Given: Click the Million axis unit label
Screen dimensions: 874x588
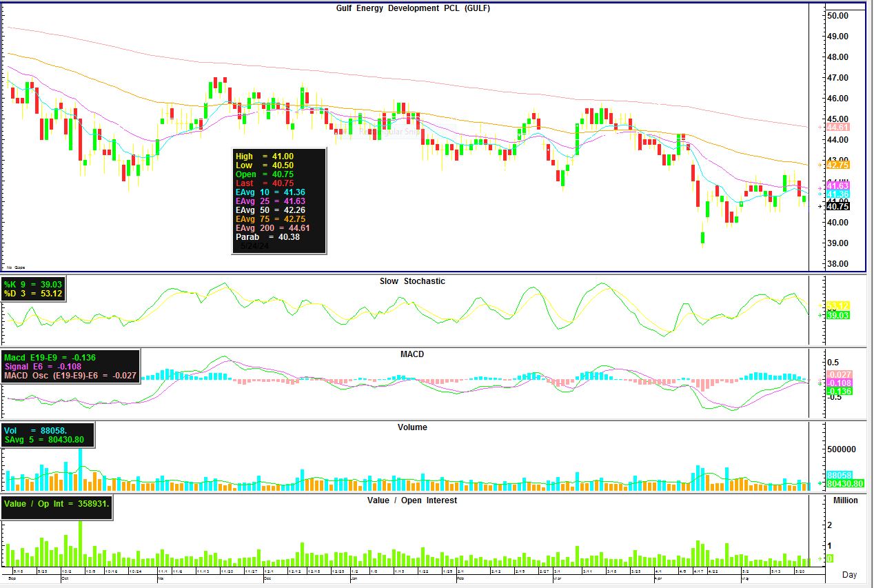Looking at the screenshot, I should pos(845,500).
